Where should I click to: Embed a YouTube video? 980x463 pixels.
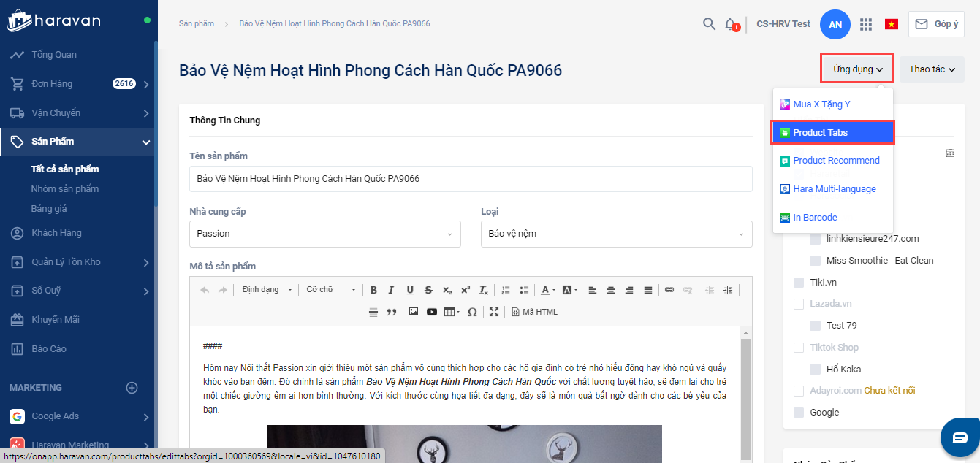click(432, 312)
